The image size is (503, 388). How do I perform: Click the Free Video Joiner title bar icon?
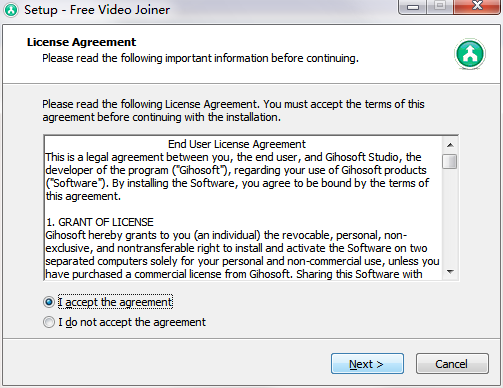coord(11,10)
